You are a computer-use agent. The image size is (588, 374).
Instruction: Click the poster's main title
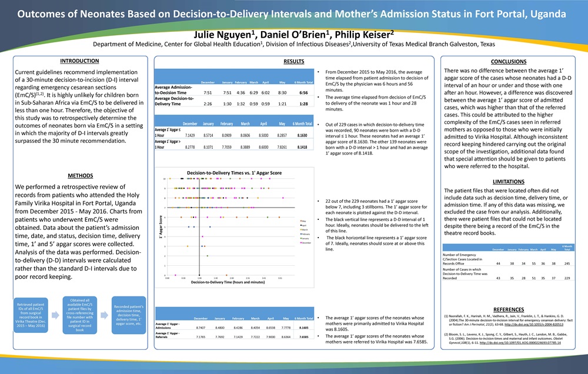pyautogui.click(x=293, y=14)
